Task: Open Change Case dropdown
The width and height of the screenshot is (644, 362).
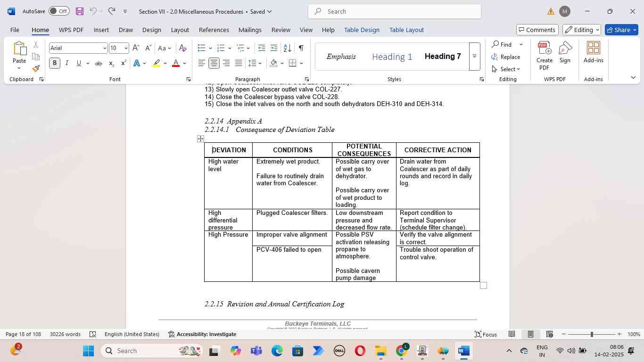Action: 165,48
